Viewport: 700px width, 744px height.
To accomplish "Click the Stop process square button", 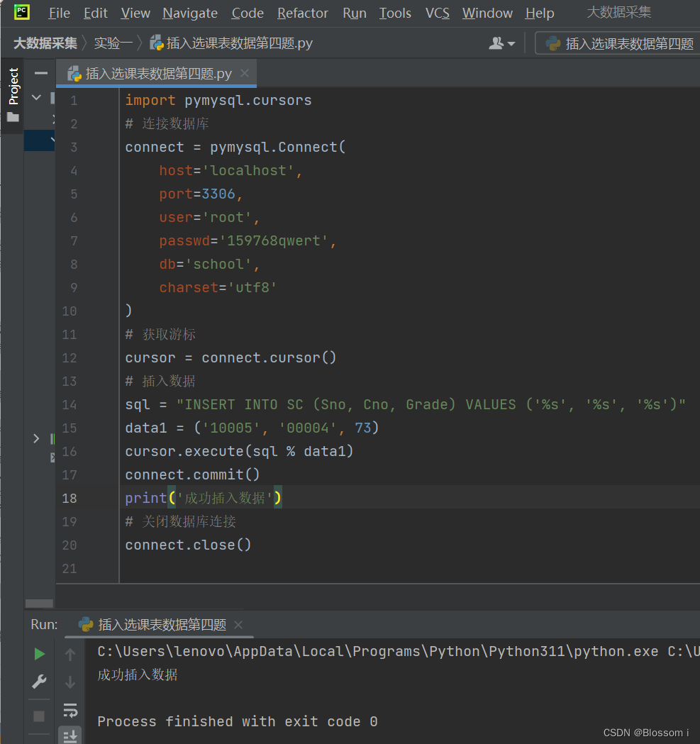I will pos(39,716).
